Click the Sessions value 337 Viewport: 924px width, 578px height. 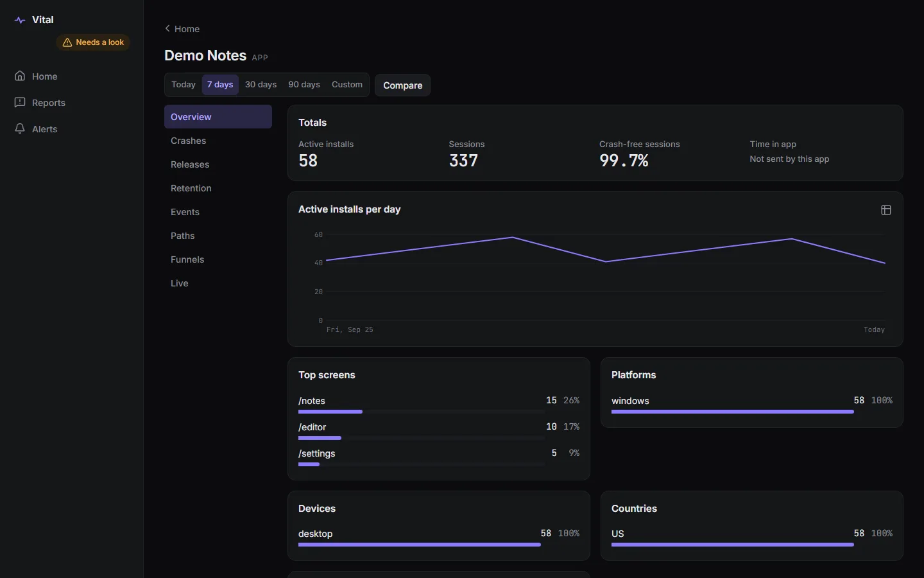pyautogui.click(x=463, y=161)
